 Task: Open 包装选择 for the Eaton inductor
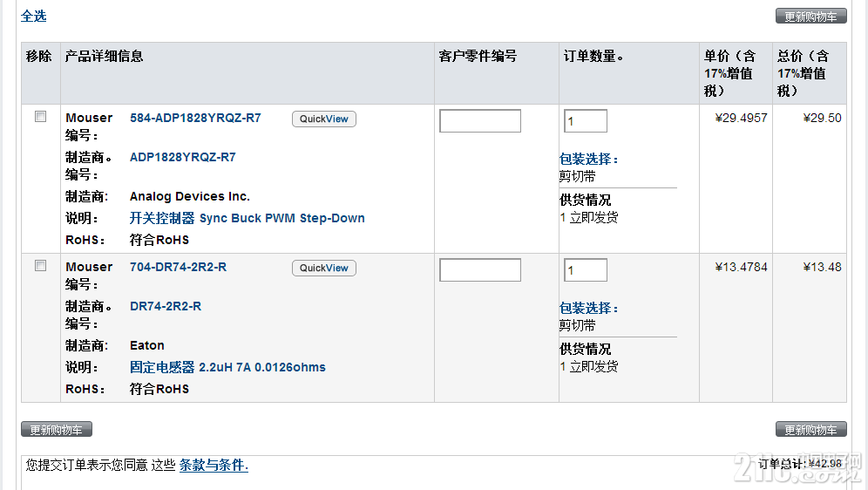(x=588, y=309)
